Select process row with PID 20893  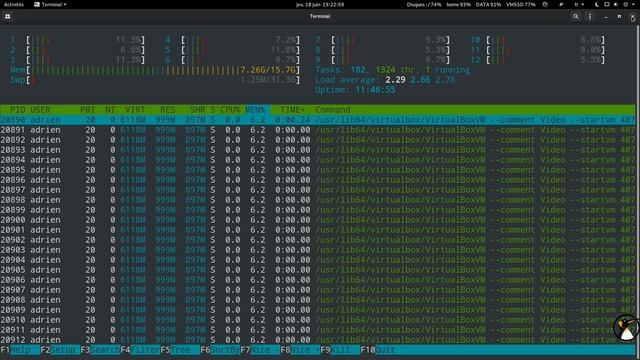pos(318,150)
